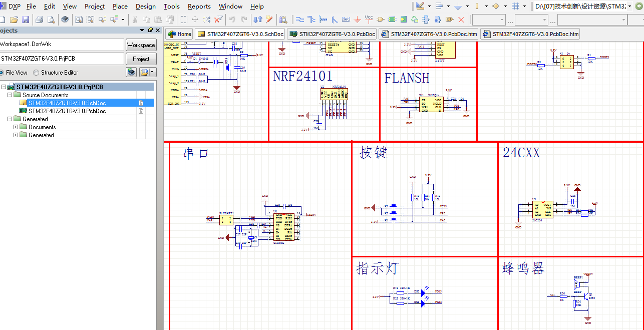
Task: Click the Workspace1.DsnWrk field
Action: pyautogui.click(x=61, y=45)
